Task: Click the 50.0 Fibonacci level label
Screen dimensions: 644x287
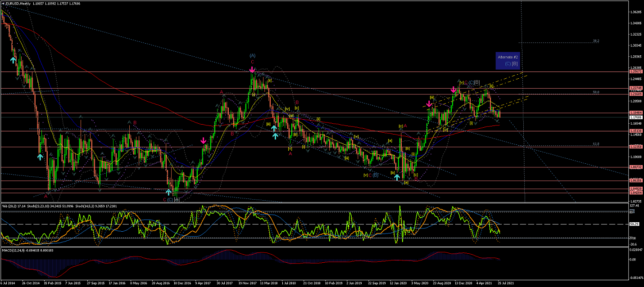Action: pos(596,92)
